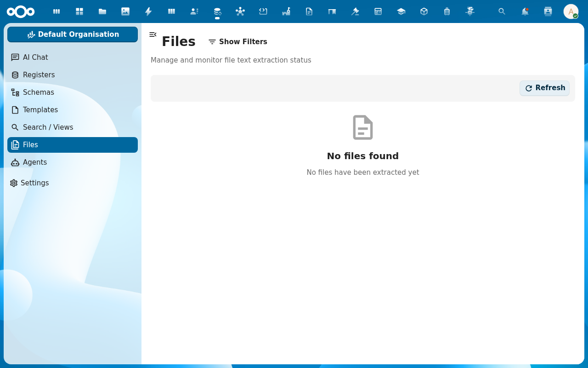The image size is (588, 368).
Task: Click the empty-state document icon
Action: 363,127
